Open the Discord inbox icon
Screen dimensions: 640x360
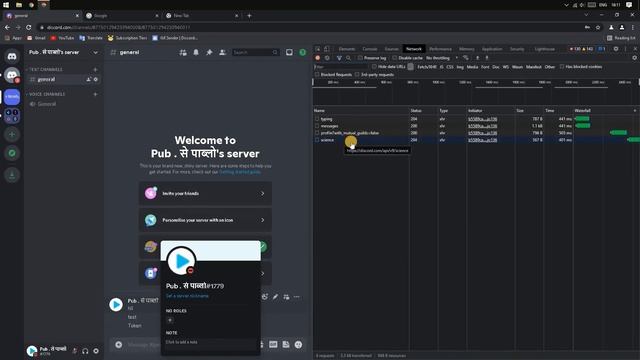[x=289, y=52]
